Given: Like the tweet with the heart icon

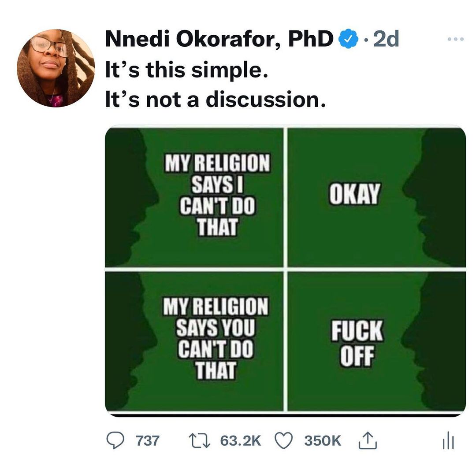Looking at the screenshot, I should 284,440.
